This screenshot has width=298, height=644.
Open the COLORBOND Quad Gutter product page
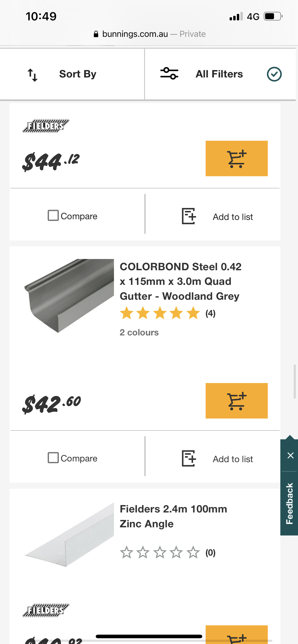180,281
